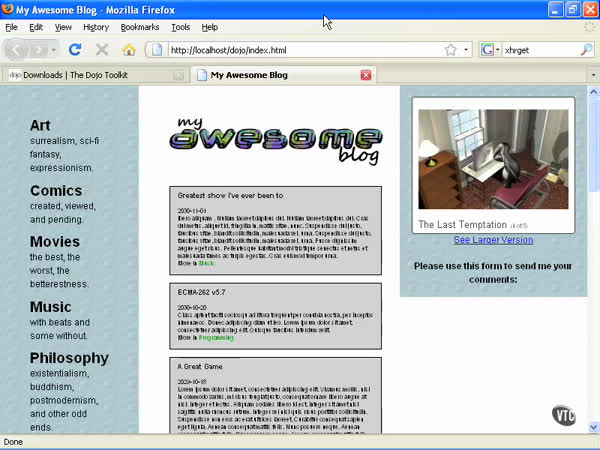Close the My Awesome Blog tab
This screenshot has height=450, width=600.
pyautogui.click(x=366, y=75)
